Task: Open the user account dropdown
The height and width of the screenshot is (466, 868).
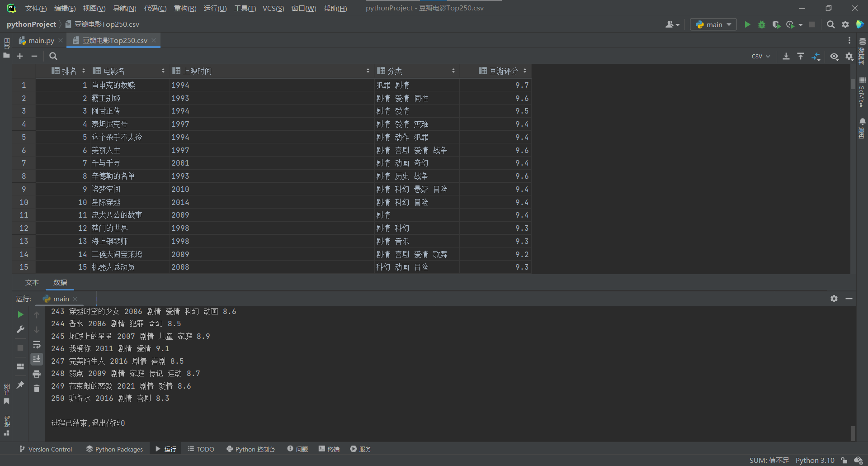Action: point(672,24)
